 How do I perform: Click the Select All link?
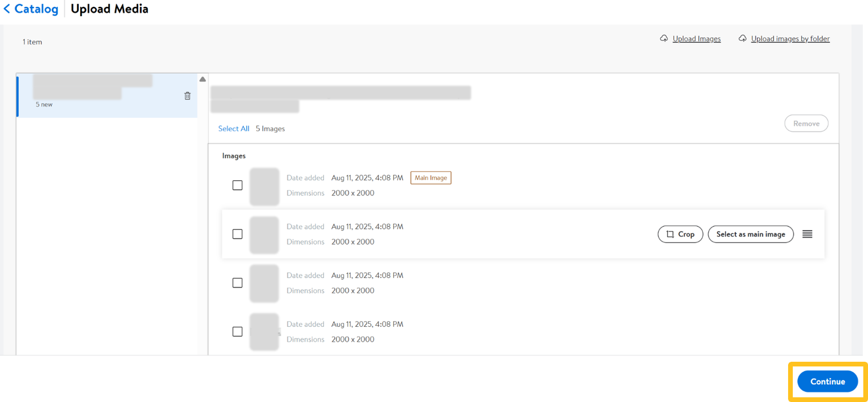point(233,129)
